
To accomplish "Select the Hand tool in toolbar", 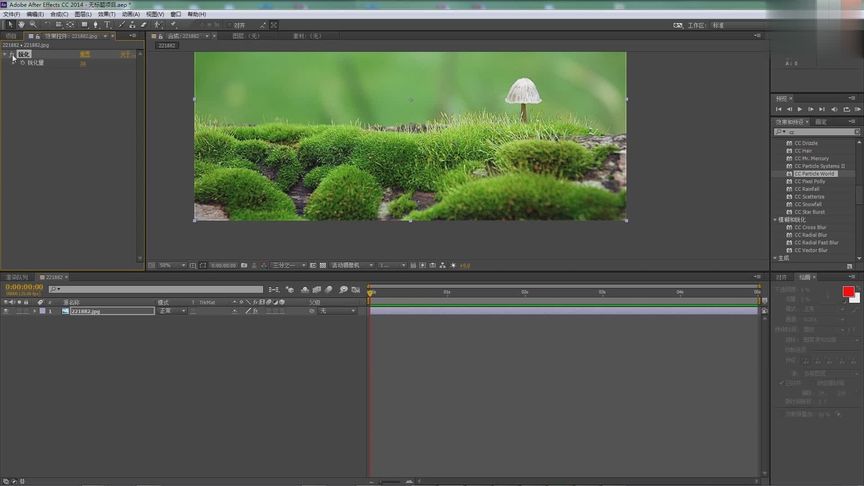I will point(21,25).
